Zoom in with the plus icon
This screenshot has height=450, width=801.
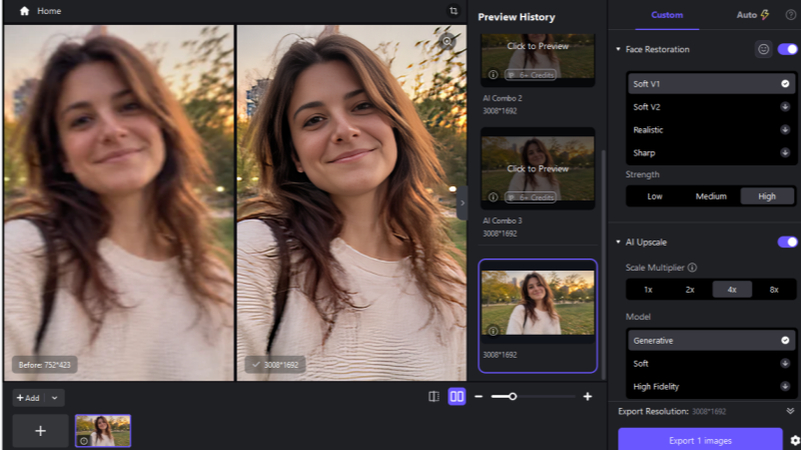587,396
